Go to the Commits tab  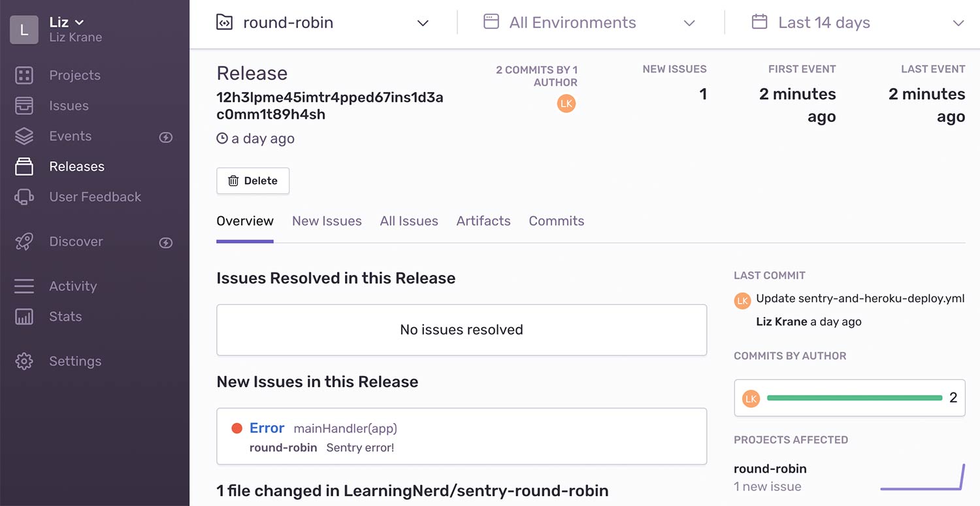(557, 221)
